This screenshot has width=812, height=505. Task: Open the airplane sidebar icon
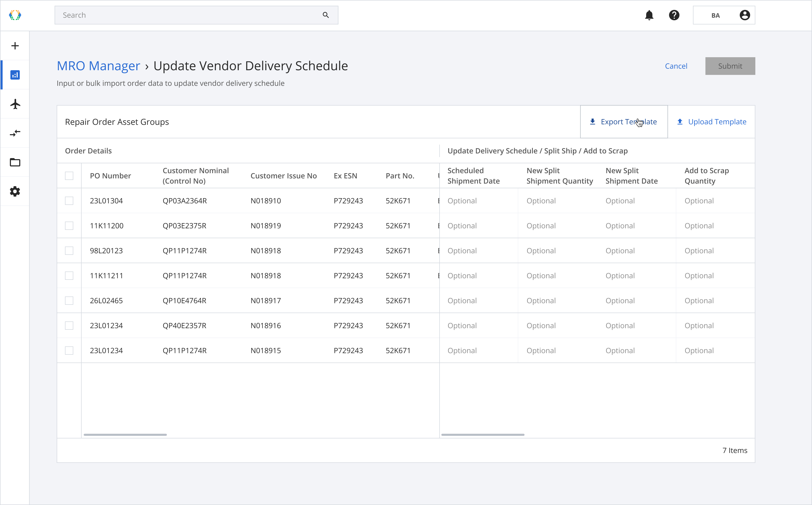coord(15,104)
